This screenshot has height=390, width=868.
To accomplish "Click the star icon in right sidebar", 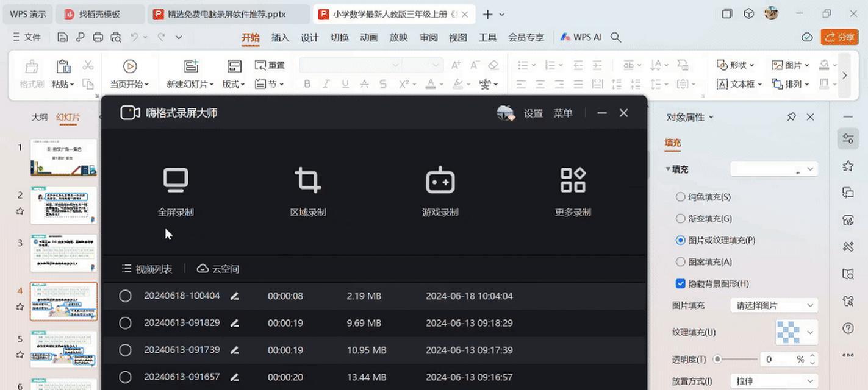I will click(x=848, y=166).
